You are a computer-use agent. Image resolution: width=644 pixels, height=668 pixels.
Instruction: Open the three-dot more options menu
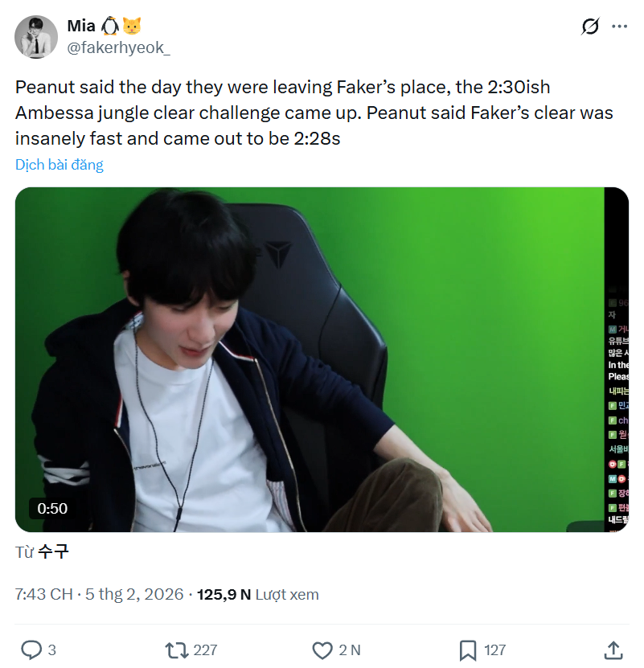619,27
